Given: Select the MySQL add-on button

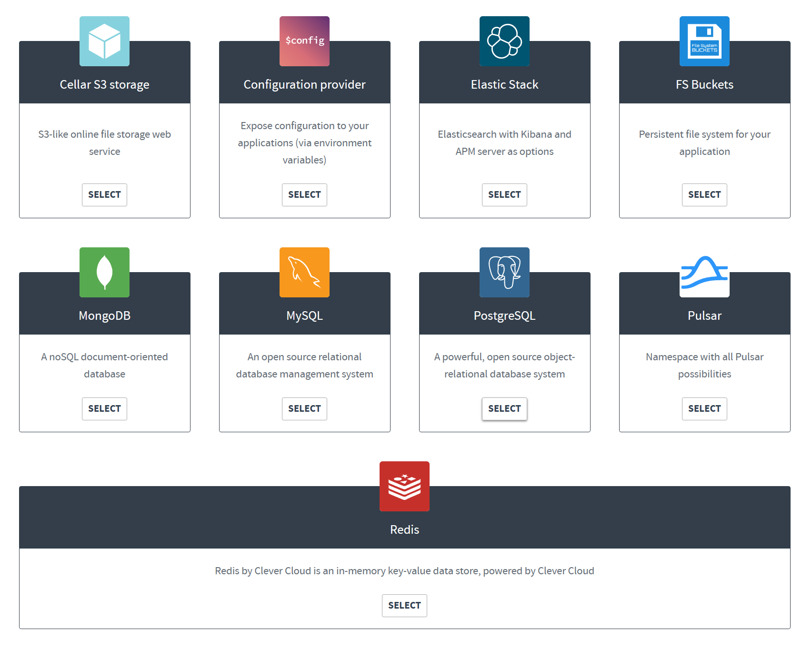Looking at the screenshot, I should [304, 409].
